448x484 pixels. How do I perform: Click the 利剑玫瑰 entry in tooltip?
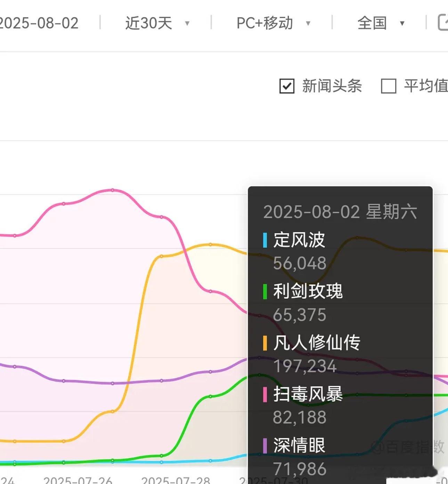pyautogui.click(x=308, y=291)
